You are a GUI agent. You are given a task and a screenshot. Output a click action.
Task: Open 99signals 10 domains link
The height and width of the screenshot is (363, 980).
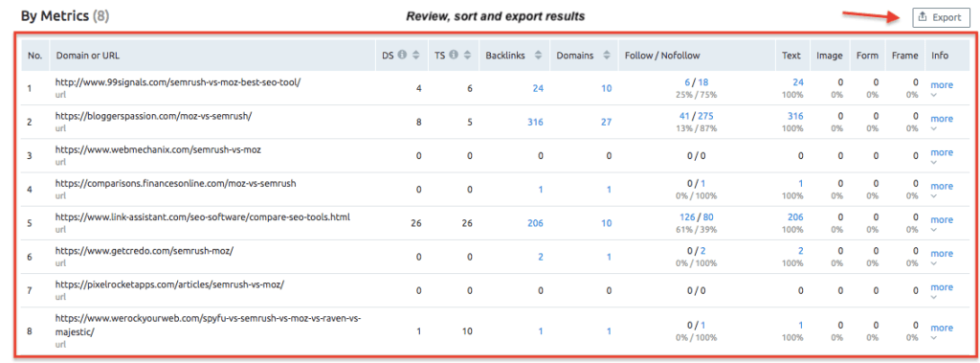click(606, 88)
